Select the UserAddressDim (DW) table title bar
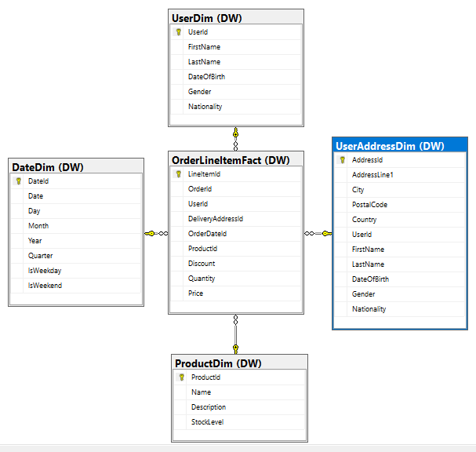 (x=400, y=145)
